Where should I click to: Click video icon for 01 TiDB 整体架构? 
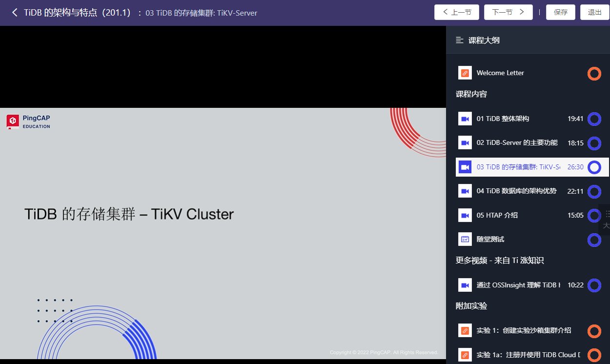click(x=465, y=119)
